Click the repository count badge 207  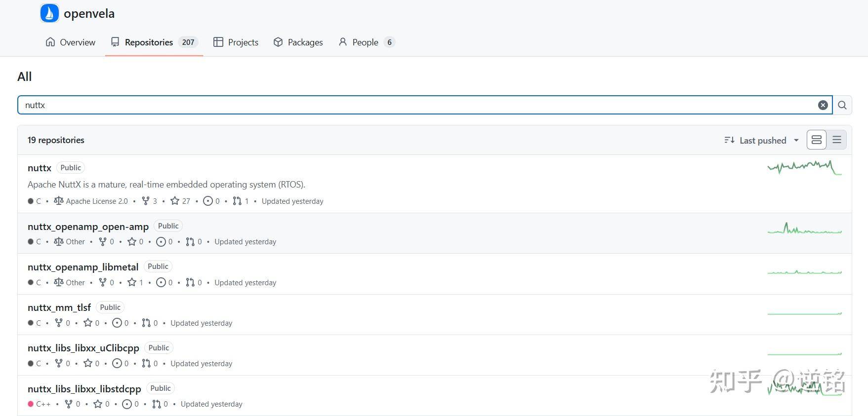[188, 42]
